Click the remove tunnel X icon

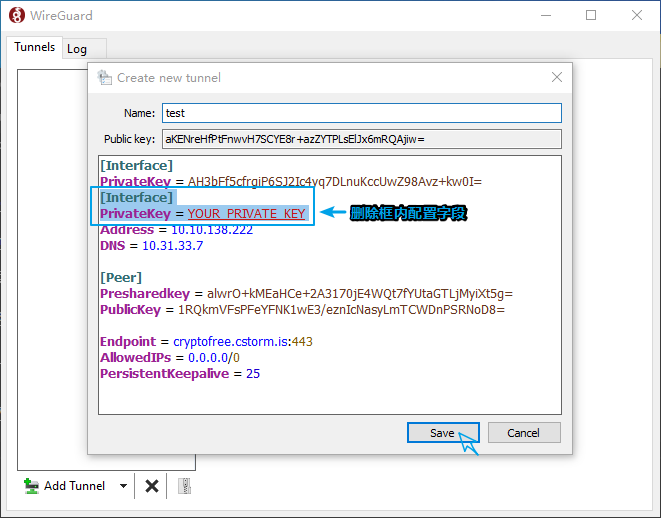pyautogui.click(x=152, y=486)
